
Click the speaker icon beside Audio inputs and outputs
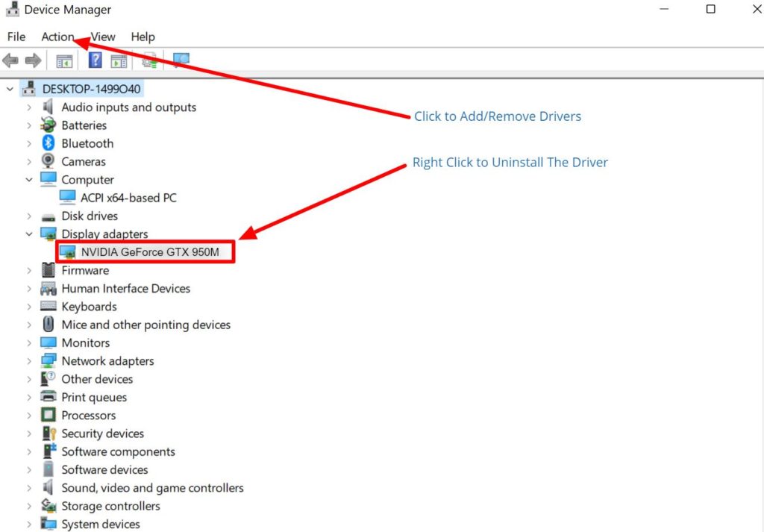coord(48,107)
